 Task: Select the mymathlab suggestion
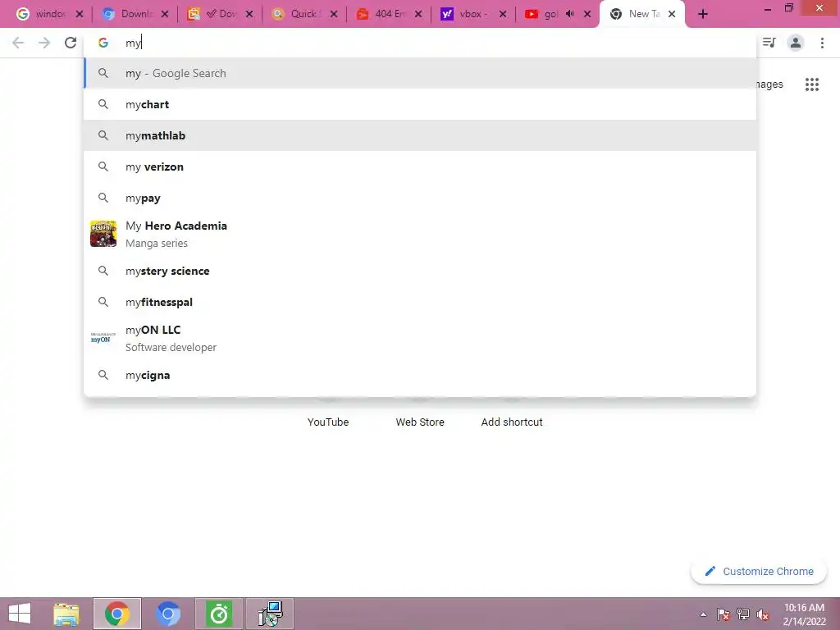pos(420,135)
